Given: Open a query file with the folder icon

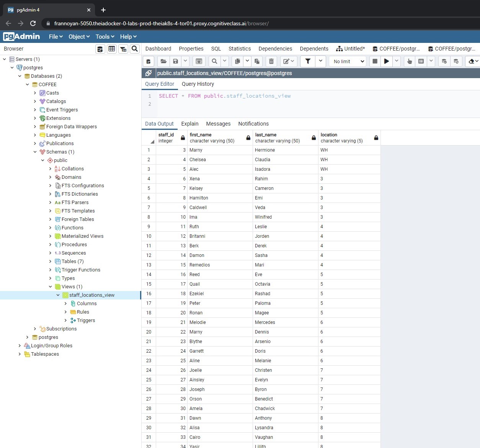Looking at the screenshot, I should click(x=163, y=61).
